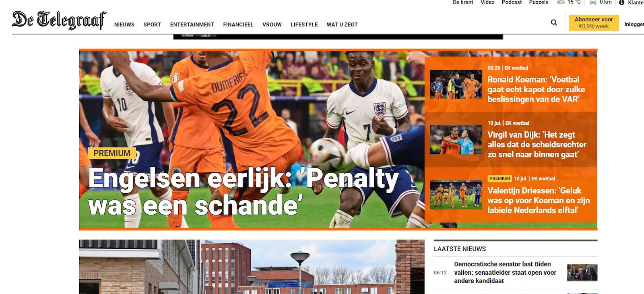Open the SPORT menu section

[152, 25]
